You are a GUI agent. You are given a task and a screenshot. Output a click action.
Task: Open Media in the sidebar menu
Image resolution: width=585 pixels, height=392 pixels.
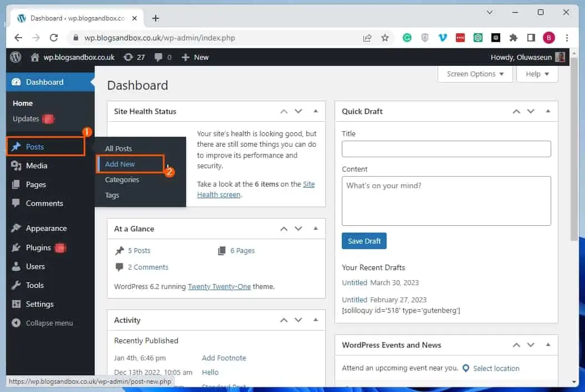(50, 166)
